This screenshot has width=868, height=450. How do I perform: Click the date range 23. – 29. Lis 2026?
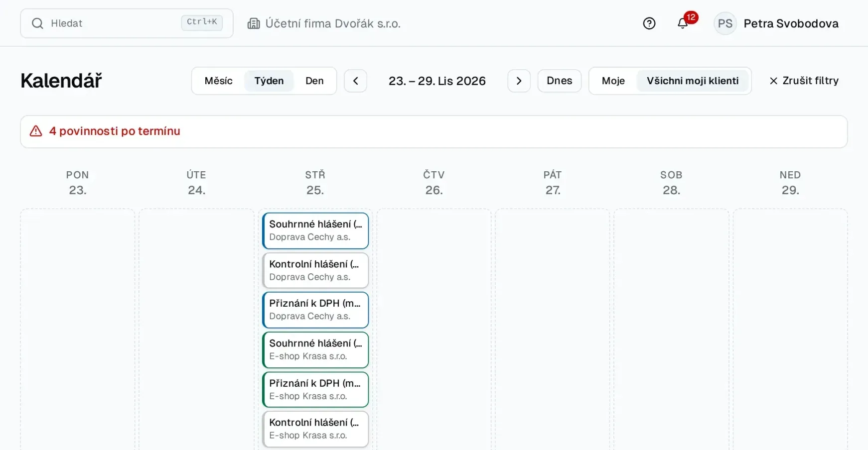pos(437,81)
